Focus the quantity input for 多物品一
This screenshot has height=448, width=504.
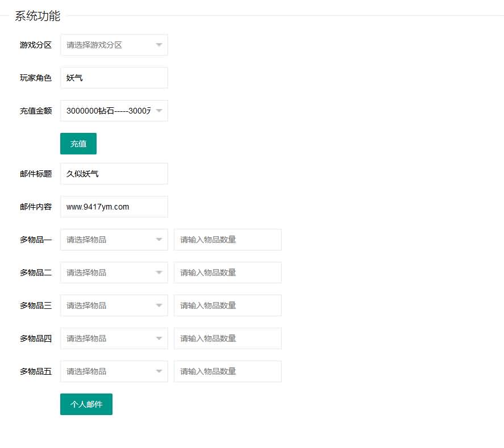click(227, 239)
